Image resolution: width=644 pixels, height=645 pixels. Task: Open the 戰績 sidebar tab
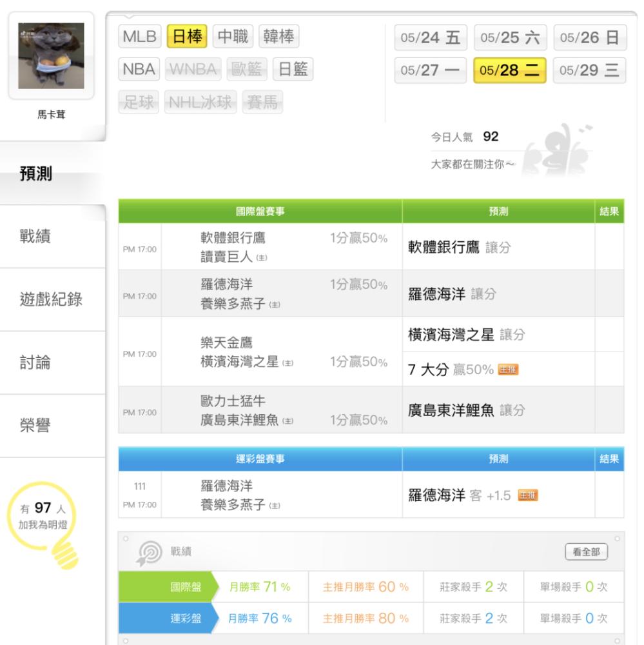35,236
